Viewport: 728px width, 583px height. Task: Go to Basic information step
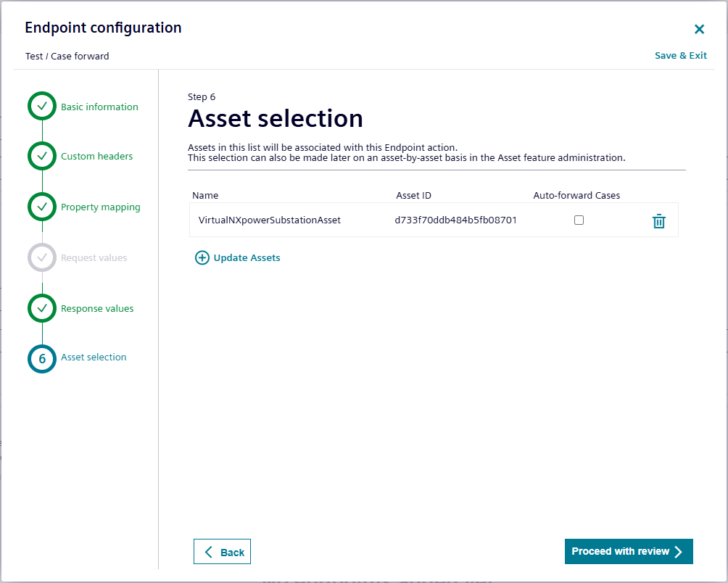point(99,107)
